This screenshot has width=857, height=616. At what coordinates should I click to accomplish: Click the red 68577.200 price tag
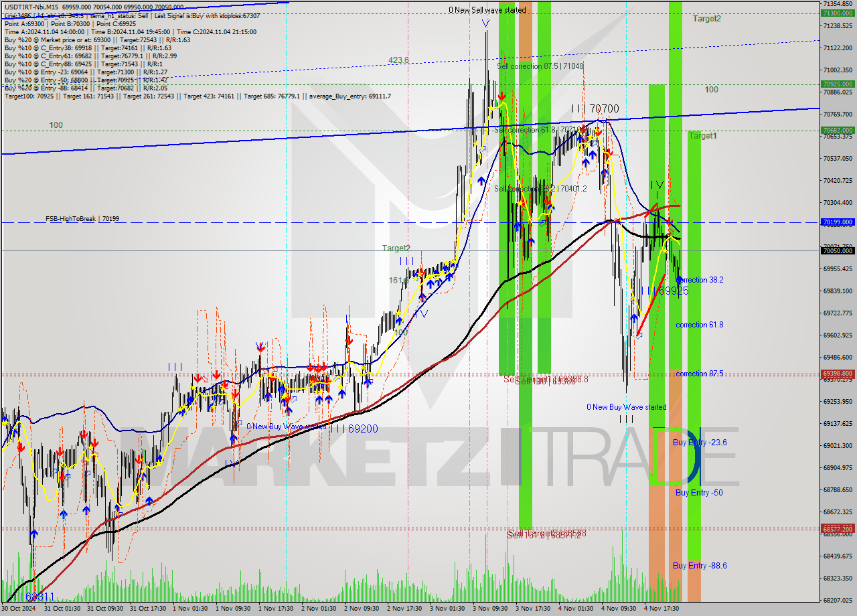(x=838, y=528)
